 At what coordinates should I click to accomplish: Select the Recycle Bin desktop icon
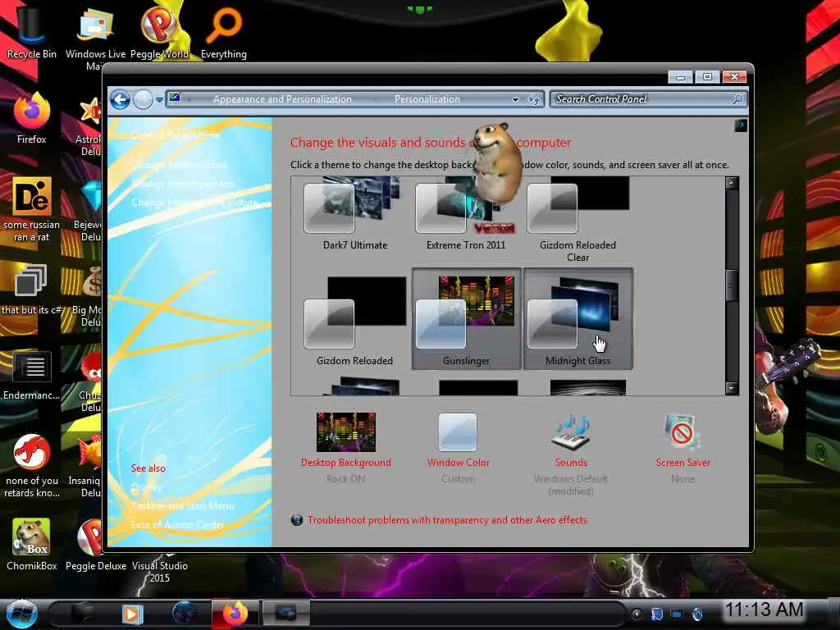pyautogui.click(x=31, y=33)
